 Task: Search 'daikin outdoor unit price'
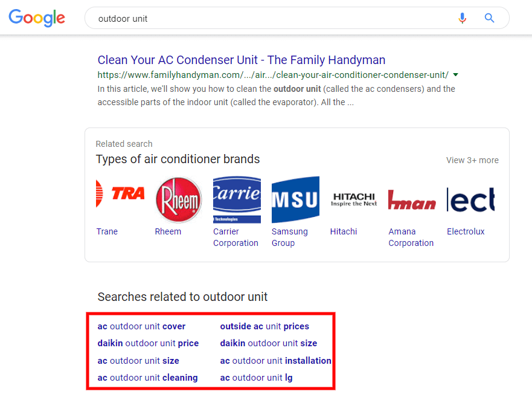148,343
